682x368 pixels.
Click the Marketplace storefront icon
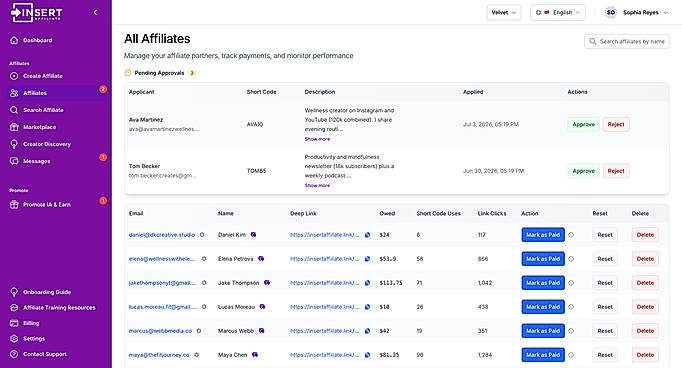14,127
